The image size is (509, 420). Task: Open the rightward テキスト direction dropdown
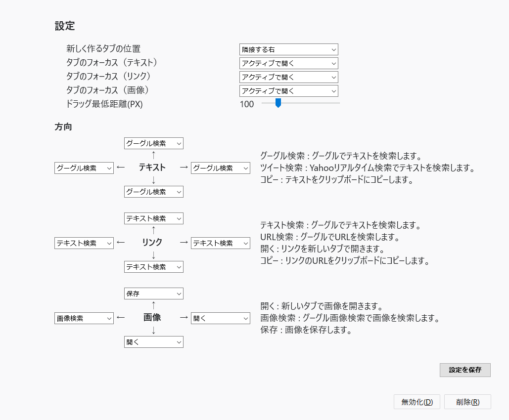(221, 168)
